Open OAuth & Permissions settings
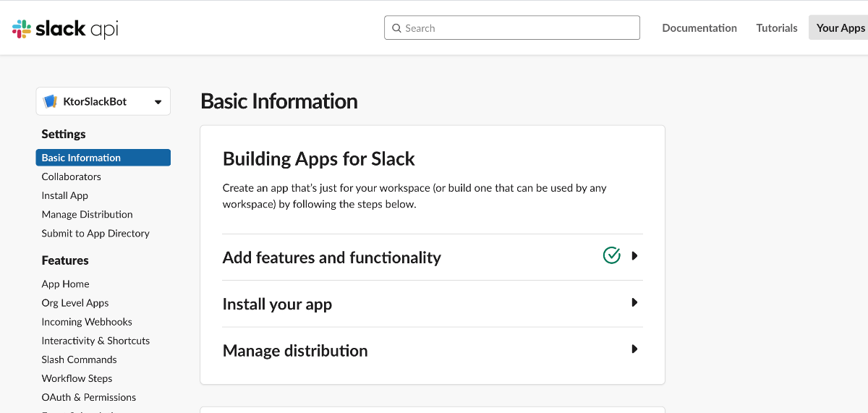This screenshot has height=413, width=868. coord(88,397)
